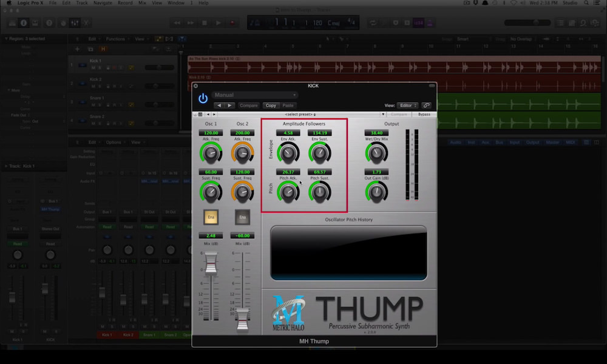Click the Env Sust. knob
Image resolution: width=607 pixels, height=364 pixels.
(320, 153)
